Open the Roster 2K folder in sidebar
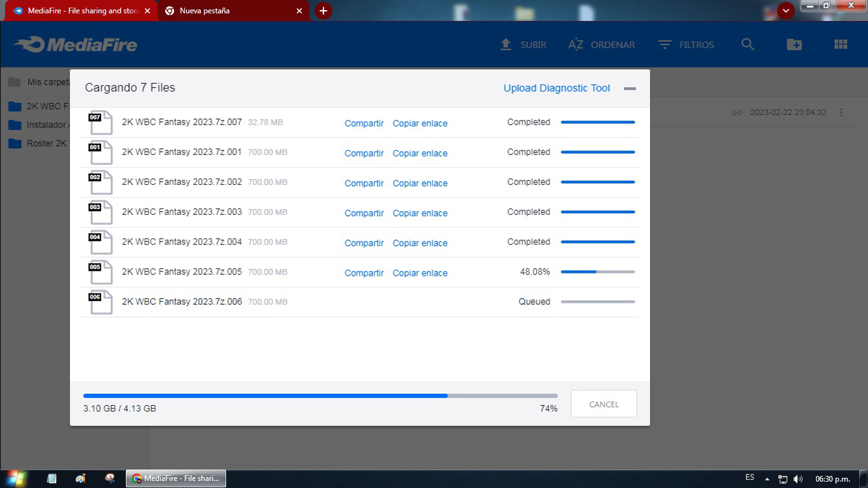The width and height of the screenshot is (868, 488). [x=38, y=143]
